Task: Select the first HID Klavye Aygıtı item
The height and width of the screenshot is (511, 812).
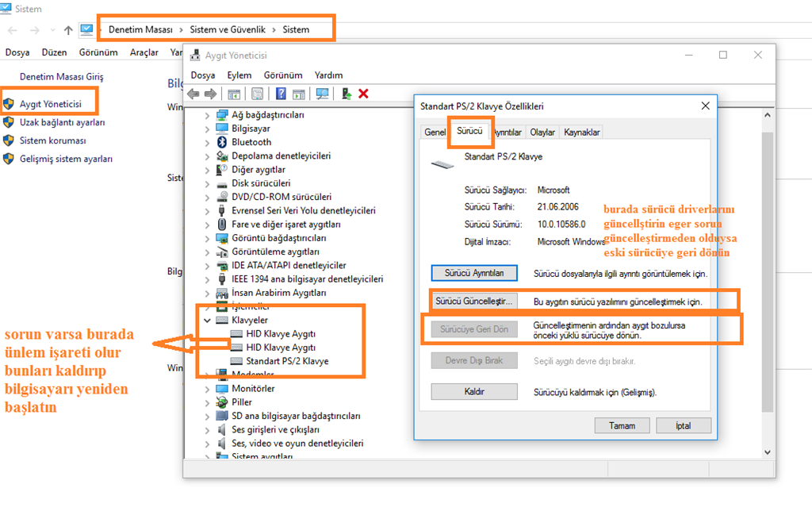Action: click(280, 334)
